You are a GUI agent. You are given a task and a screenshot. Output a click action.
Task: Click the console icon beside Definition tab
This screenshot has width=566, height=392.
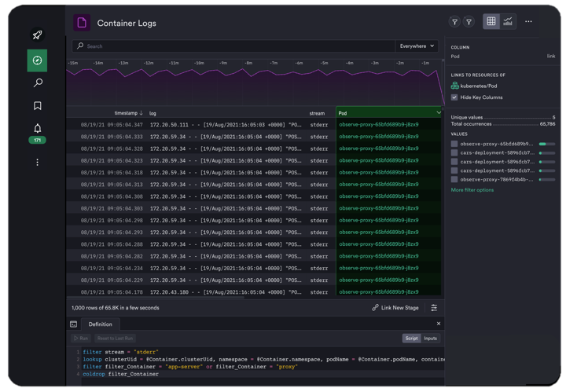pyautogui.click(x=74, y=324)
